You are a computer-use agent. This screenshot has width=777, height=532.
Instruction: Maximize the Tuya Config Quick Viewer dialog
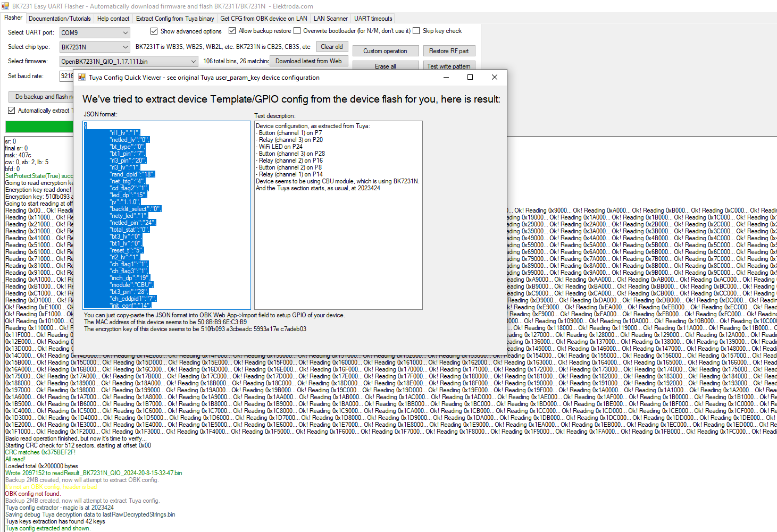click(x=470, y=77)
